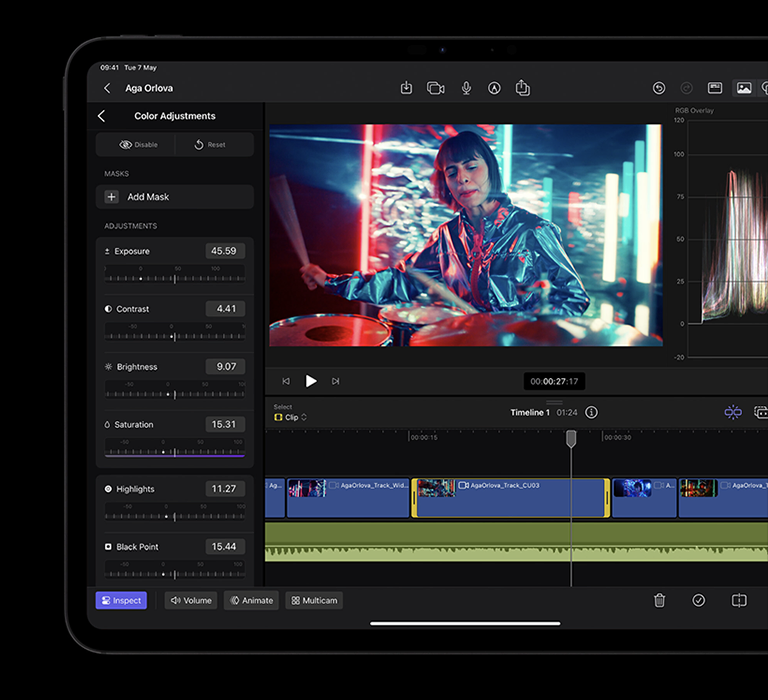
Task: Click the green audio waveform track
Action: (x=516, y=542)
